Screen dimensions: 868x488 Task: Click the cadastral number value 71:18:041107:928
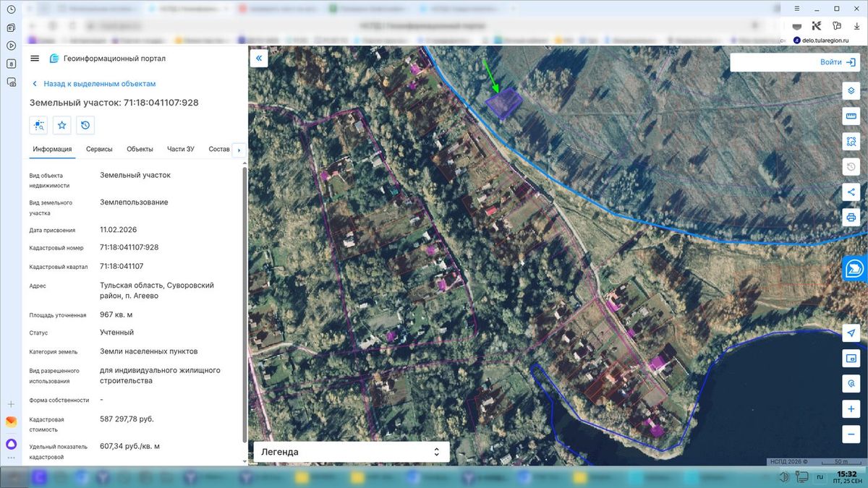click(129, 247)
